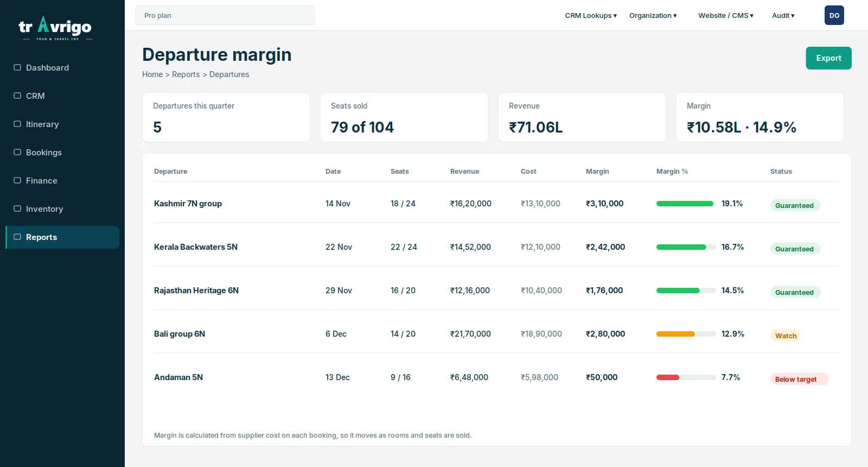This screenshot has height=467, width=868.
Task: Click the Andaman 5N margin bar
Action: (686, 377)
